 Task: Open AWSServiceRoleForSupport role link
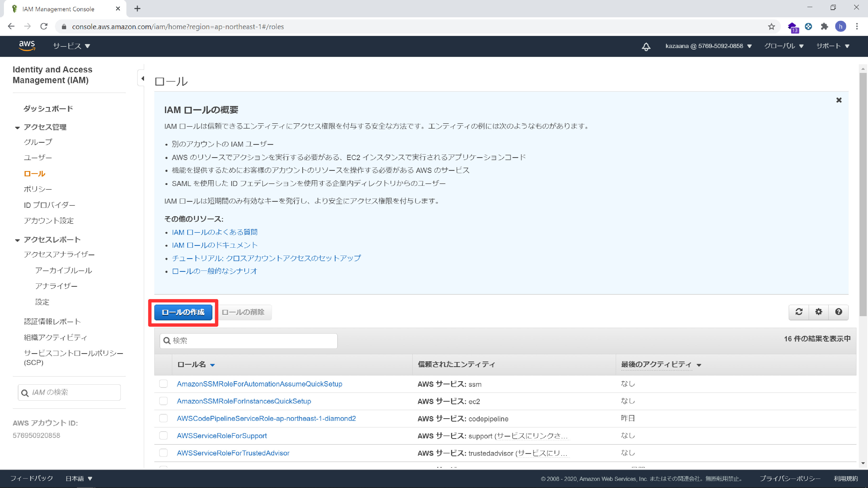pos(222,436)
